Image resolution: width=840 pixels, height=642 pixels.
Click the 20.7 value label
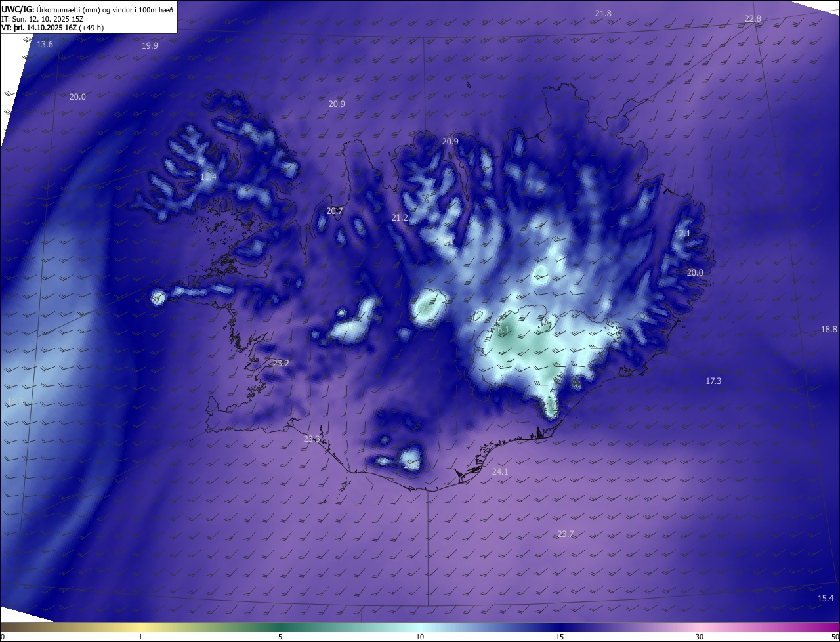point(334,211)
